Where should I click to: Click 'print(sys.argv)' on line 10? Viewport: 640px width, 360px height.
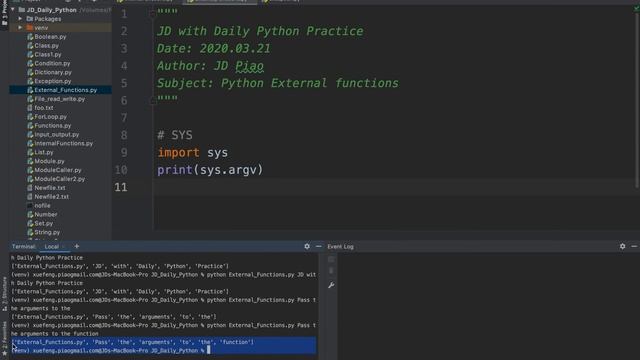(x=210, y=170)
